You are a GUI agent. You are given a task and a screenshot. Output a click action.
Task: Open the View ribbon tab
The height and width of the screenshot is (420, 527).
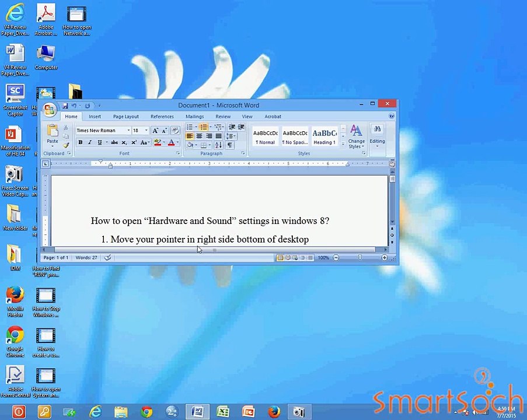point(247,116)
